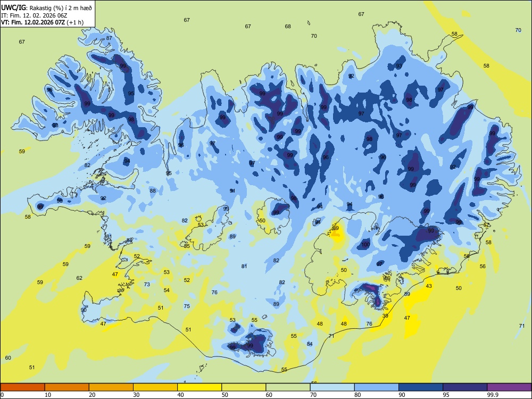Pick the 40–50 bright yellow legend swatch

[x=199, y=387]
